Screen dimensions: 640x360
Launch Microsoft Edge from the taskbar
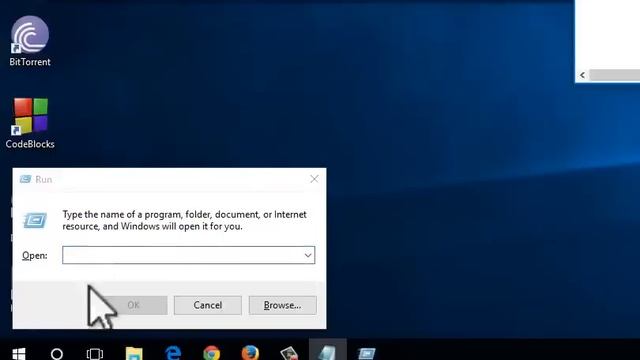[173, 353]
